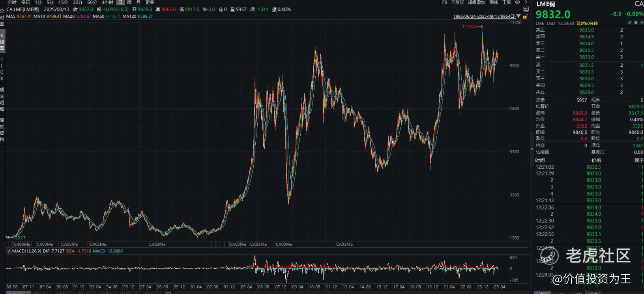
Task: Open the WP display icon
Action: pyautogui.click(x=526, y=9)
